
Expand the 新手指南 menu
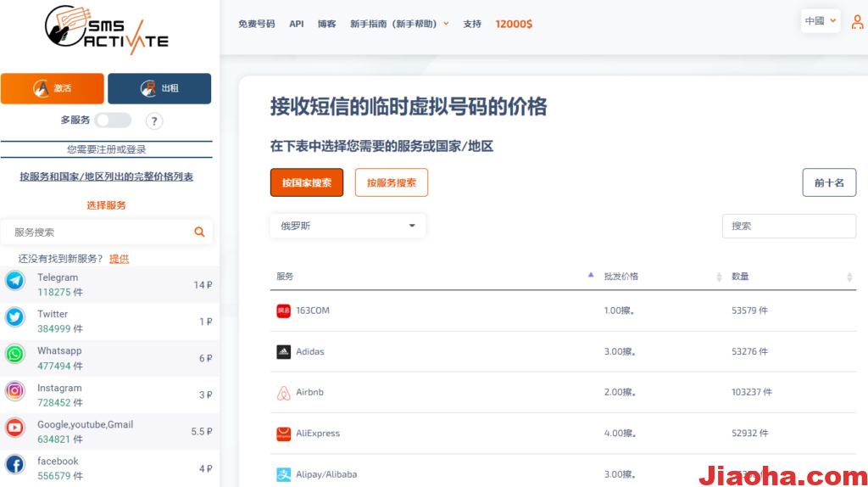(x=399, y=24)
